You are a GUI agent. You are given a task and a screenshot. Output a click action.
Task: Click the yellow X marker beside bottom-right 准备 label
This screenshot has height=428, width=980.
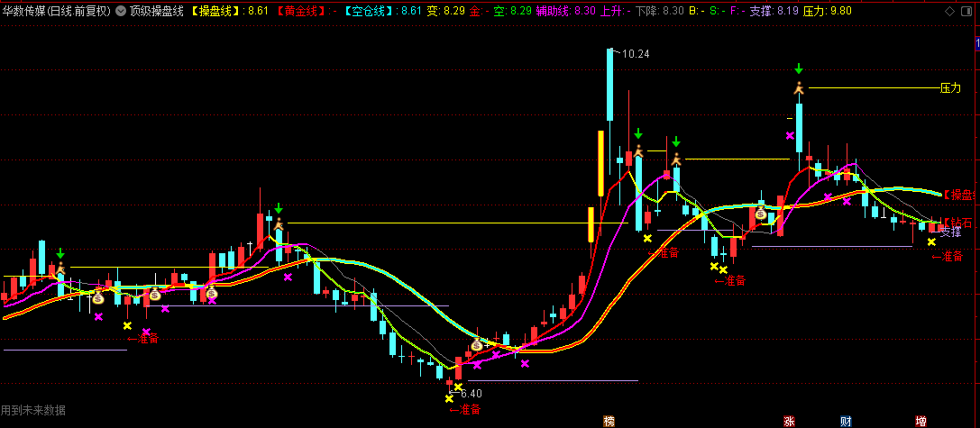coord(932,241)
